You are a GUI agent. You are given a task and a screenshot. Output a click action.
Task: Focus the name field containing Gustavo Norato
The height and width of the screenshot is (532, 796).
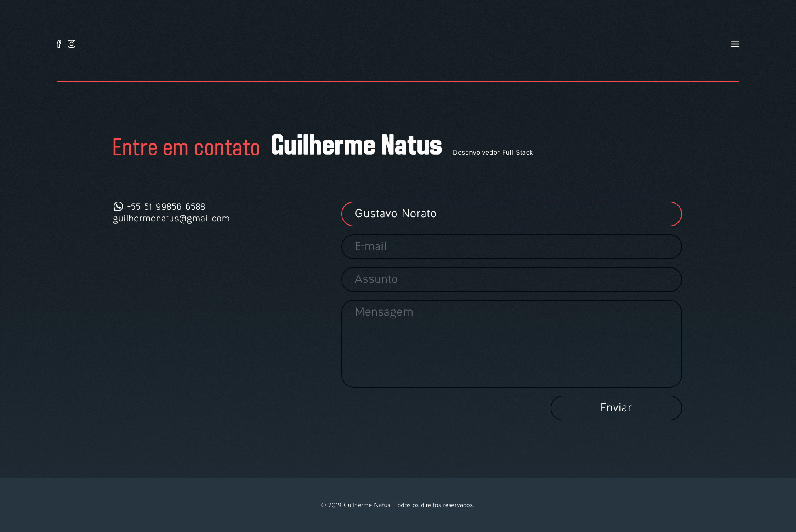tap(511, 214)
